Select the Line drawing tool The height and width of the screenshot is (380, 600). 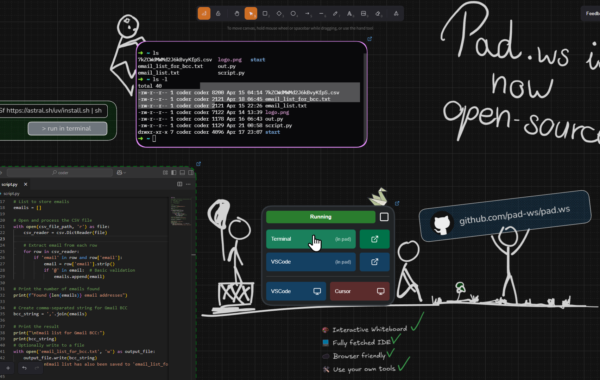pyautogui.click(x=321, y=14)
